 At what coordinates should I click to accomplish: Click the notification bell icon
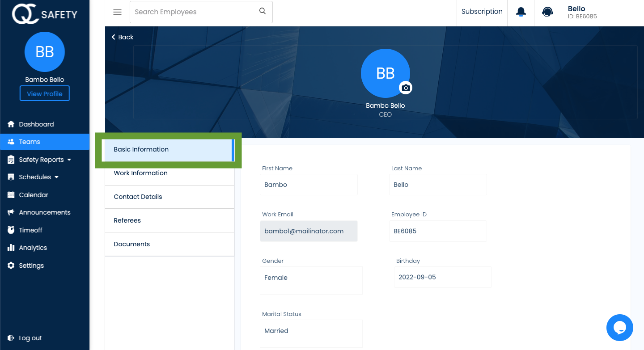520,12
